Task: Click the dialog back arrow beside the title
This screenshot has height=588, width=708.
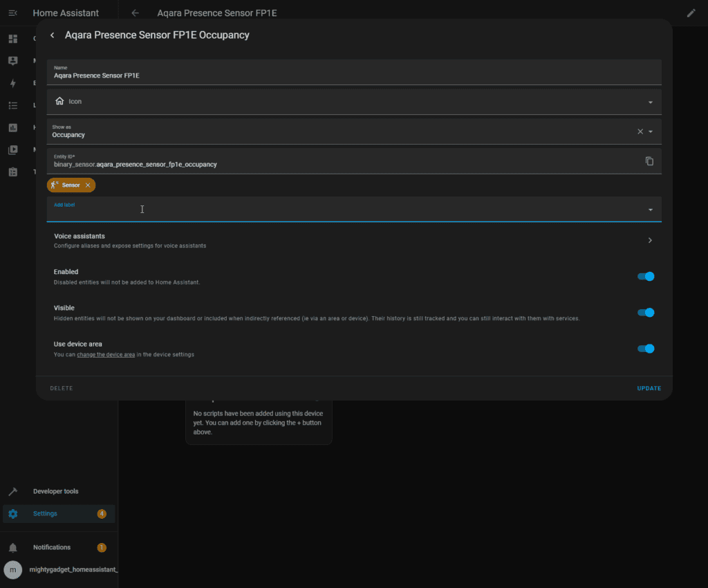Action: 52,35
